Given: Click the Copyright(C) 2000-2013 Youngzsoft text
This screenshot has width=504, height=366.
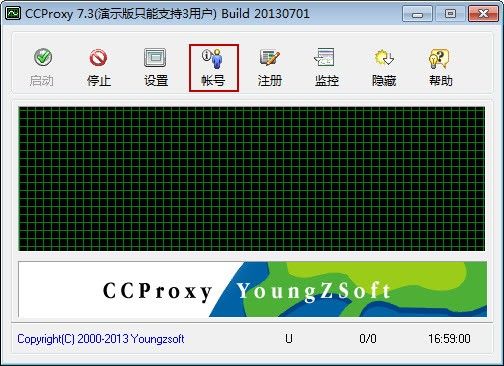Looking at the screenshot, I should (101, 339).
